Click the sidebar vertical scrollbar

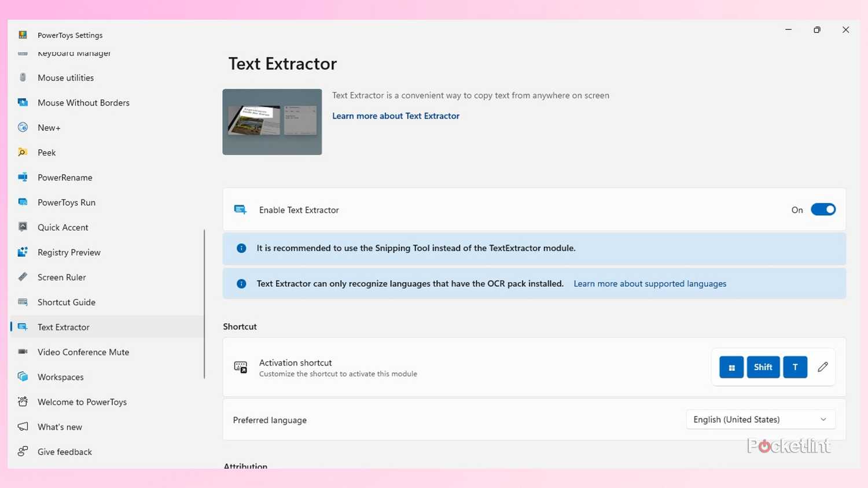click(x=204, y=304)
